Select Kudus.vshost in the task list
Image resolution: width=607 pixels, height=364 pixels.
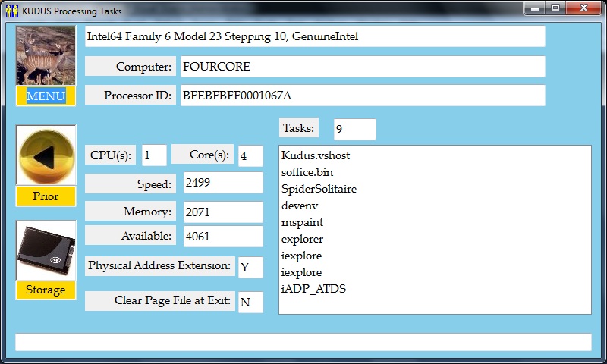[x=315, y=155]
